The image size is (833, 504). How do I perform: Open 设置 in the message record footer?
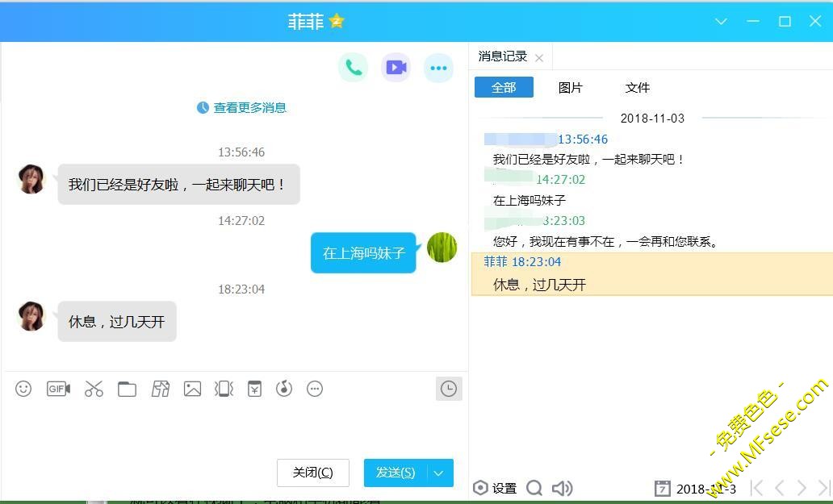coord(495,488)
